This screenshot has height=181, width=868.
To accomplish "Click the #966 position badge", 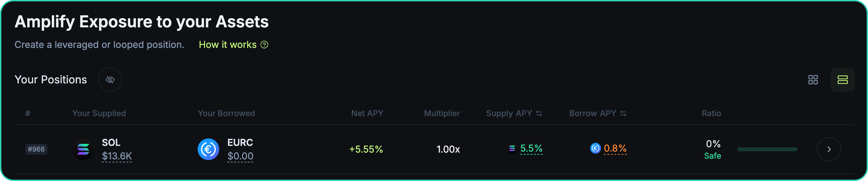I will tap(36, 149).
